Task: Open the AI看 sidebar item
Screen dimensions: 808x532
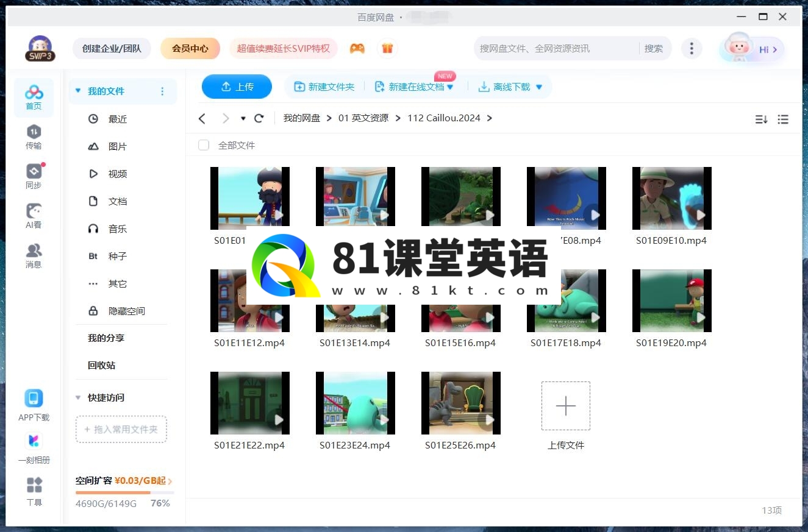Action: click(34, 216)
